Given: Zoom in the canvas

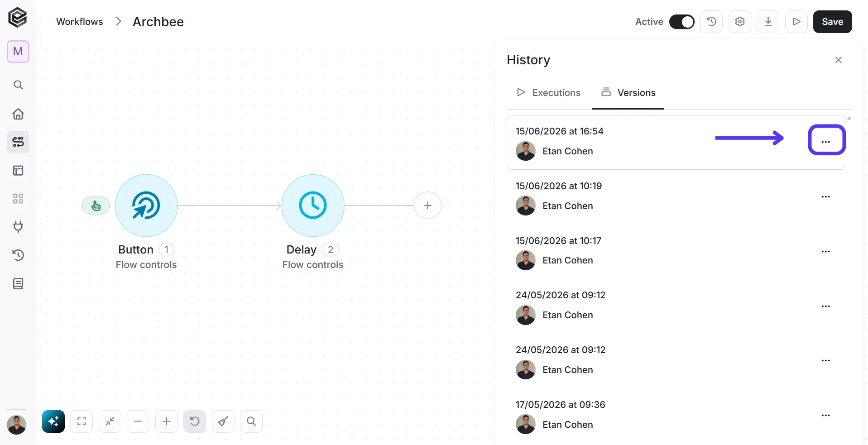Looking at the screenshot, I should coord(167,421).
